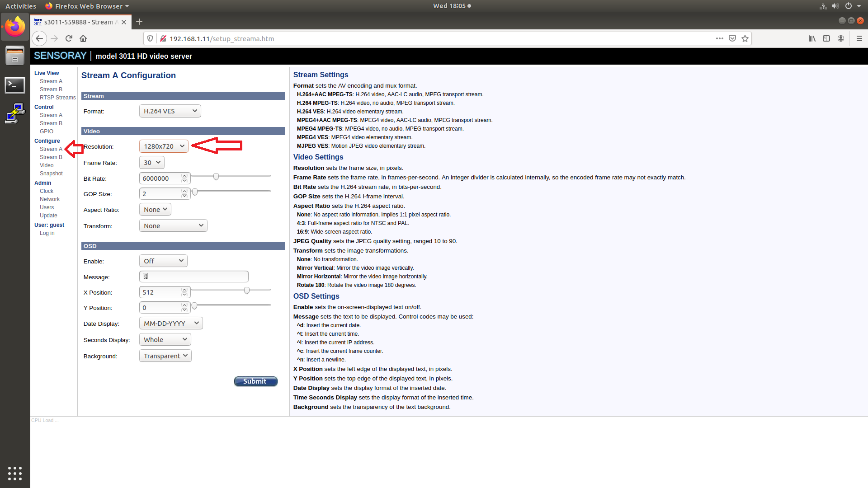Open the Admin Network link

click(x=50, y=199)
